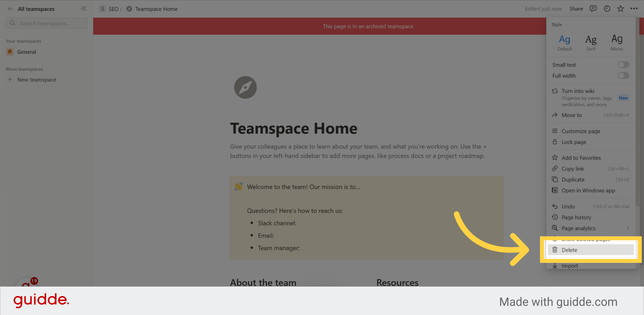Turn on Full width for the page
This screenshot has height=315, width=644.
click(x=623, y=75)
